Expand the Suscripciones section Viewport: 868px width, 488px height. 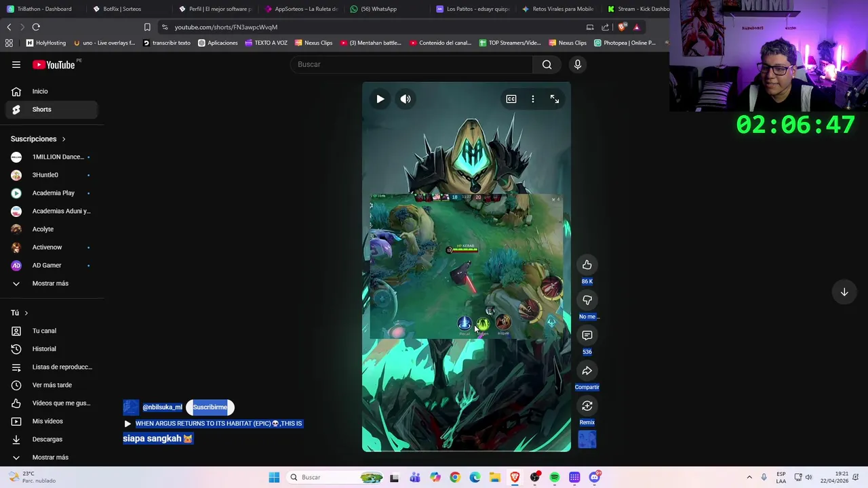38,139
